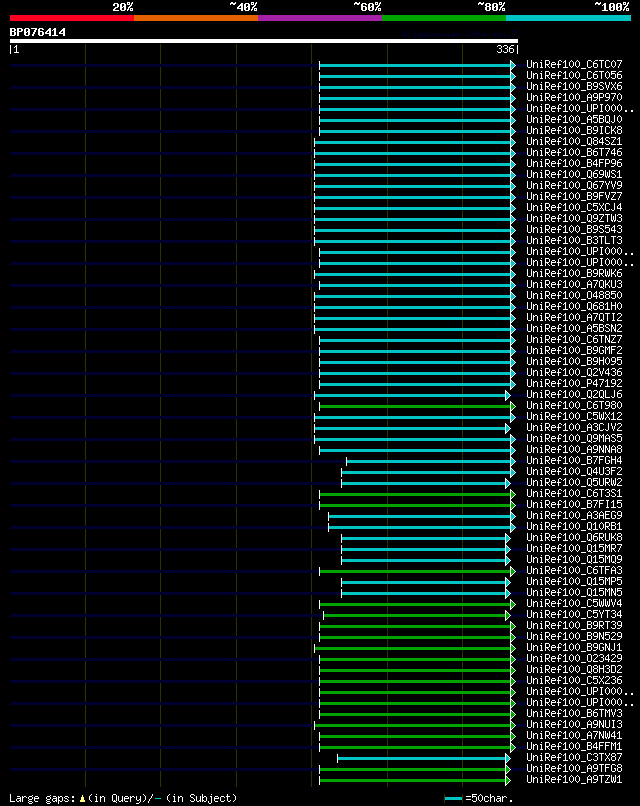This screenshot has height=806, width=640.
Task: Click the UniRef100_Q9MAS5 label
Action: click(x=574, y=438)
